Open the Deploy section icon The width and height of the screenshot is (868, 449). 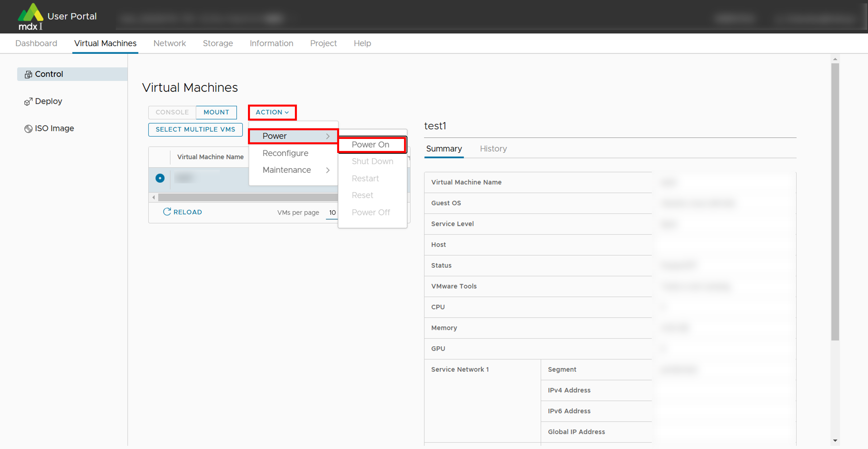[x=29, y=101]
